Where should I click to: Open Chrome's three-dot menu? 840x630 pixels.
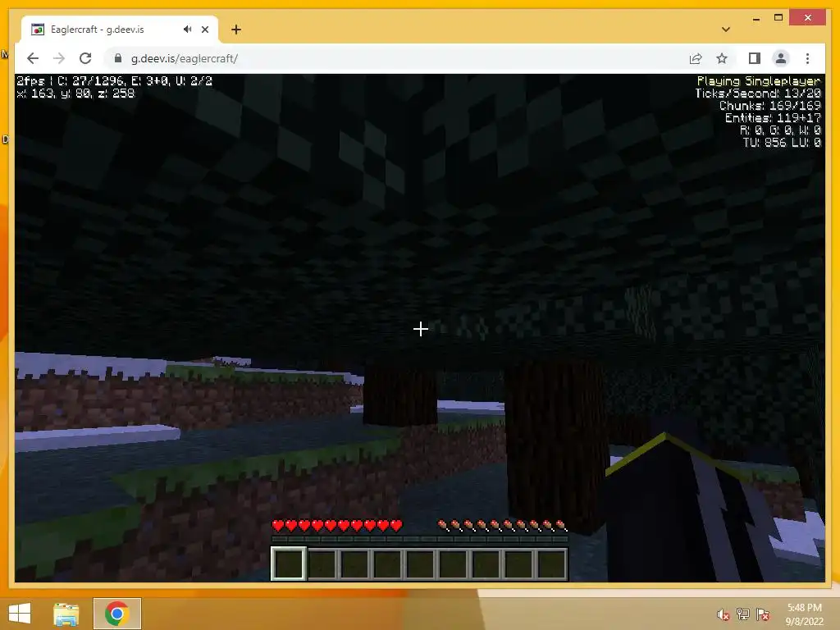point(807,58)
